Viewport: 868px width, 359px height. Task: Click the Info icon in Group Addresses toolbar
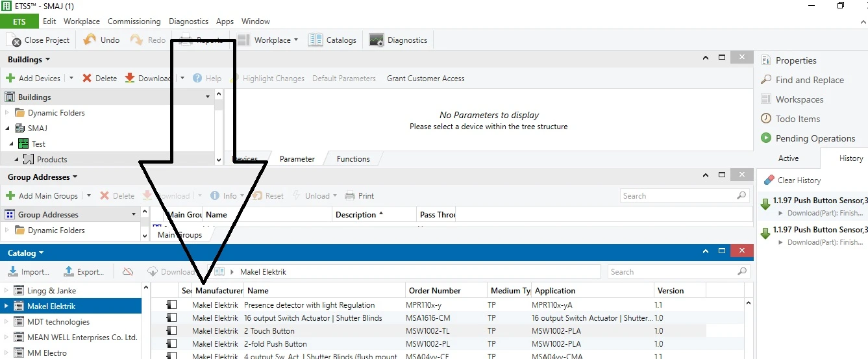(216, 195)
